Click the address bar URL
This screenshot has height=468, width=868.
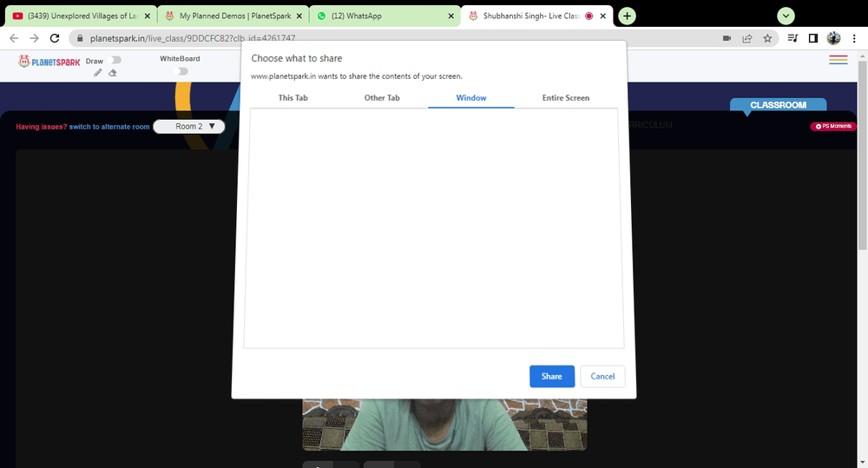193,38
